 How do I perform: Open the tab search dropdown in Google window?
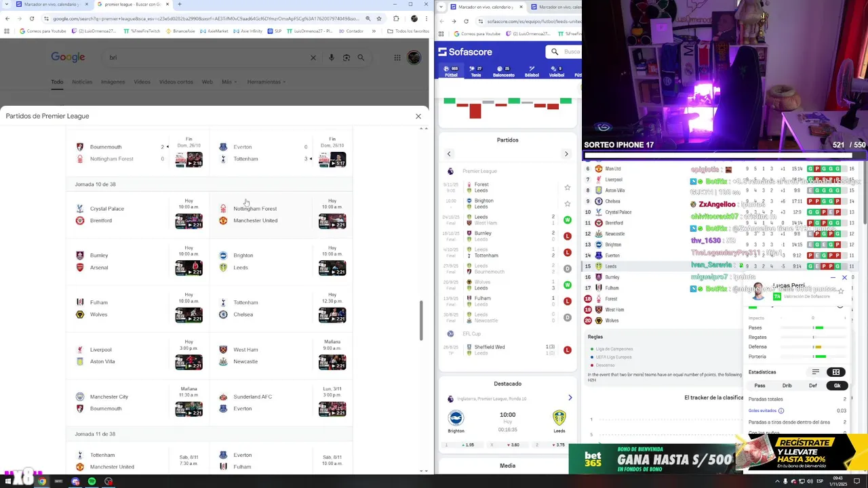click(6, 4)
